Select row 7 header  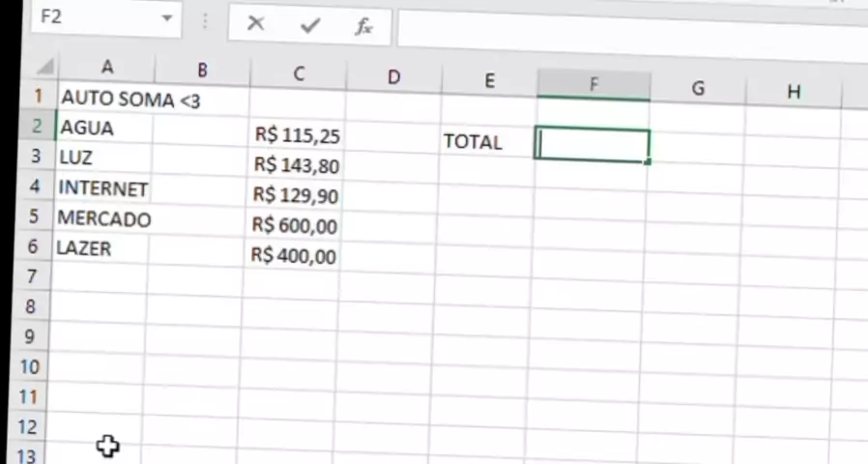click(30, 277)
